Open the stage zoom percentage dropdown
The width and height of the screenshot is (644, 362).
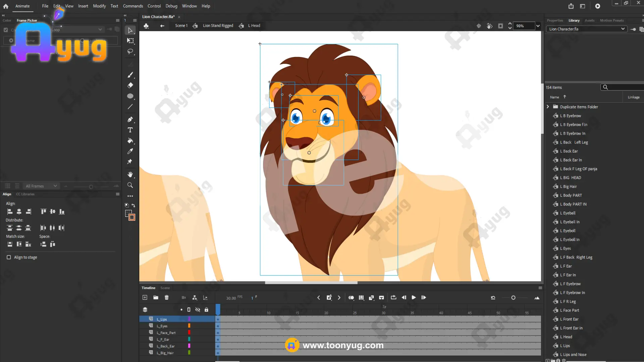[538, 26]
